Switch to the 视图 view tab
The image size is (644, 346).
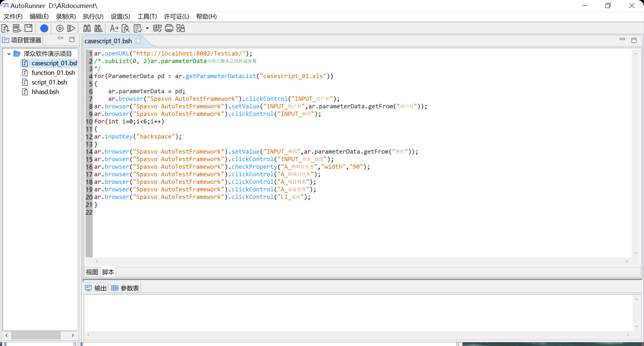pyautogui.click(x=92, y=272)
